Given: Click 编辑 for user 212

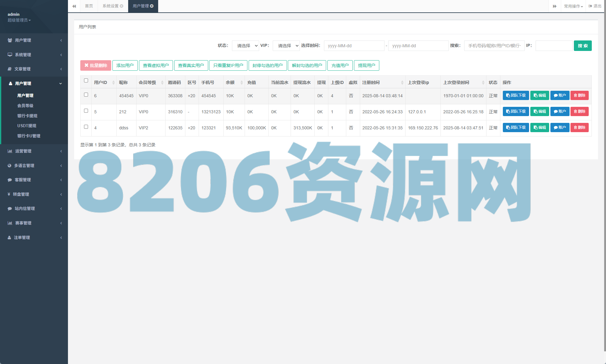Looking at the screenshot, I should click(540, 111).
